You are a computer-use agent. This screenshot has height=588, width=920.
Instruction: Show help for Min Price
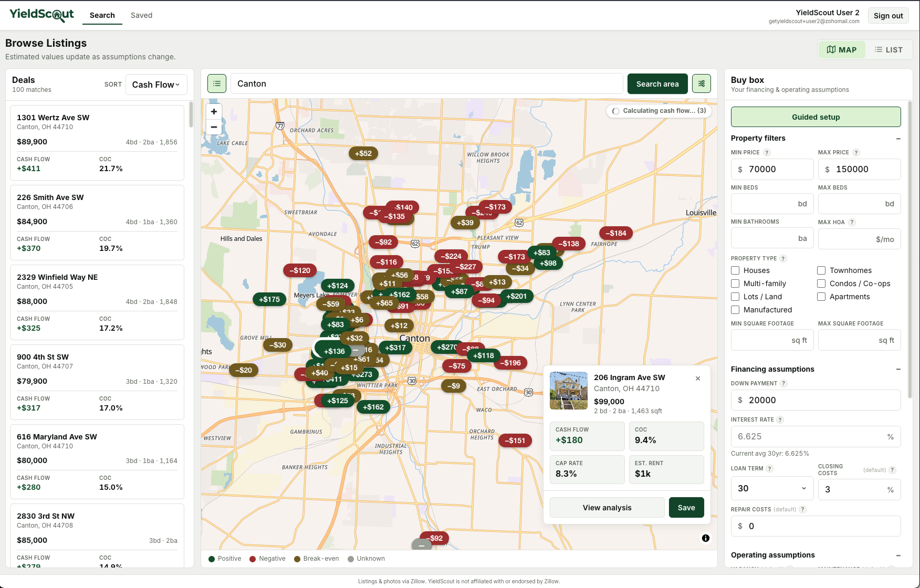coord(767,152)
